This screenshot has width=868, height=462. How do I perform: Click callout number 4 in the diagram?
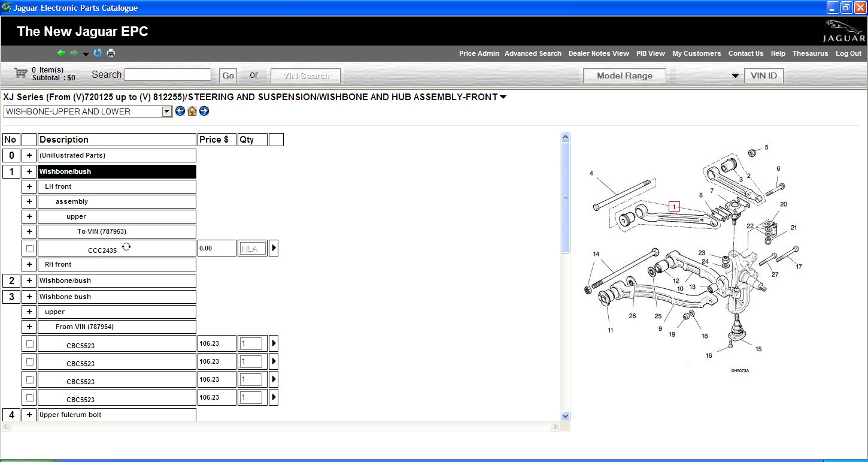coord(591,173)
